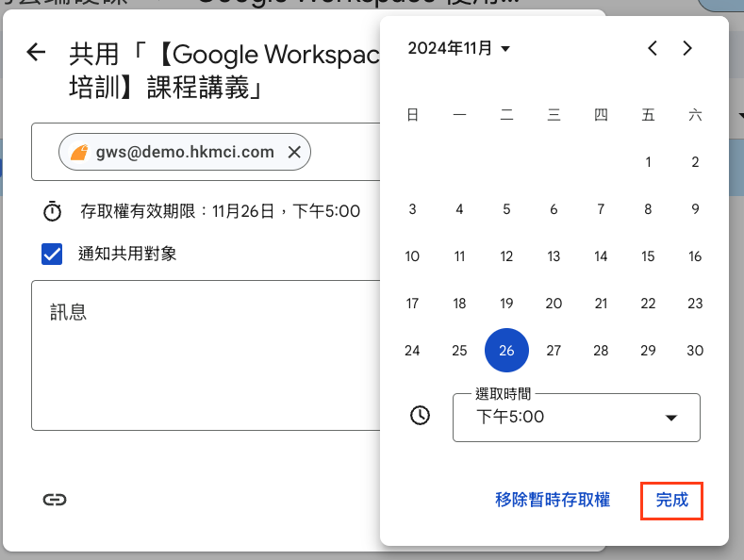Click the 訊息 message text box
This screenshot has height=560, width=744.
pyautogui.click(x=206, y=355)
